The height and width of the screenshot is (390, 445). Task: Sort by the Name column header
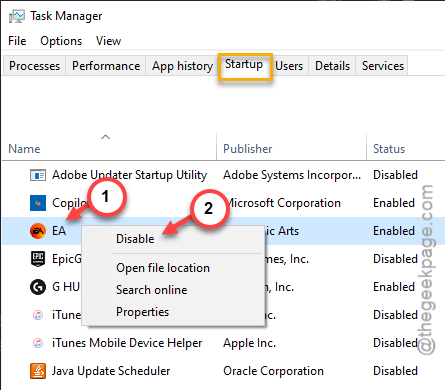(x=24, y=149)
